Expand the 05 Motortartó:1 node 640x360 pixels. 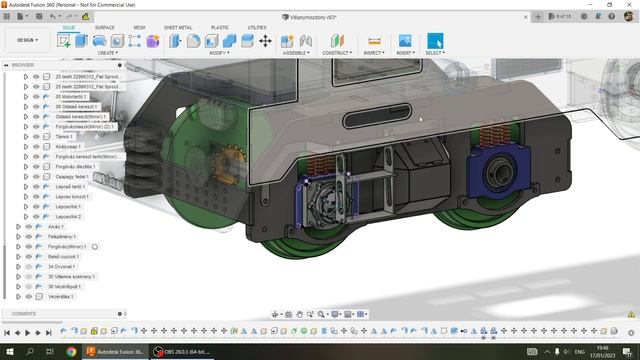pyautogui.click(x=26, y=97)
